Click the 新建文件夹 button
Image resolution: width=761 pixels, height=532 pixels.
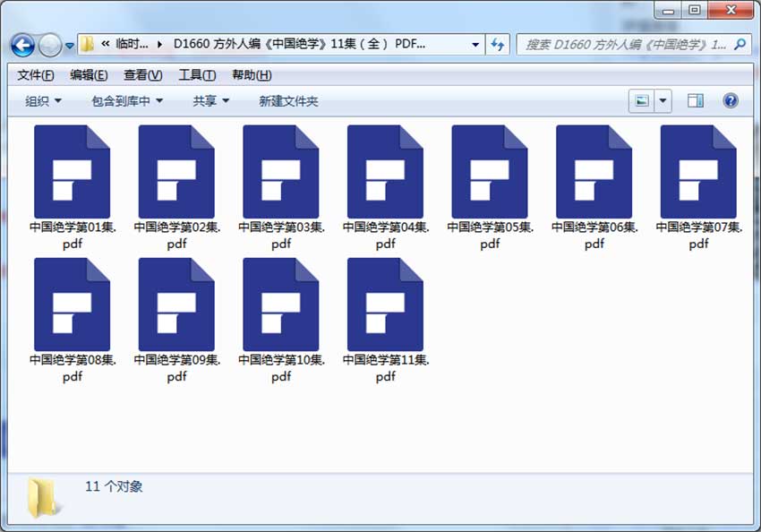point(288,101)
